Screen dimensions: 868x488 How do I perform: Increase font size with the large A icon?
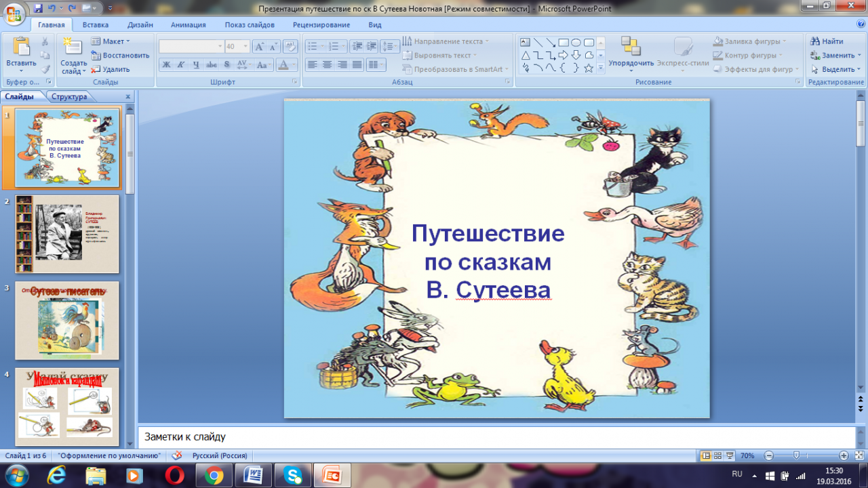click(259, 47)
